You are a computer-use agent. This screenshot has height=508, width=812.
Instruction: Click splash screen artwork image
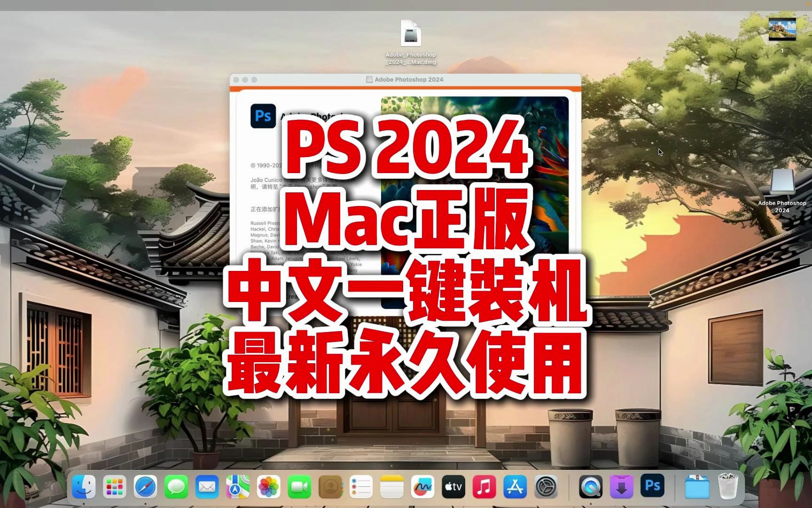click(x=475, y=202)
